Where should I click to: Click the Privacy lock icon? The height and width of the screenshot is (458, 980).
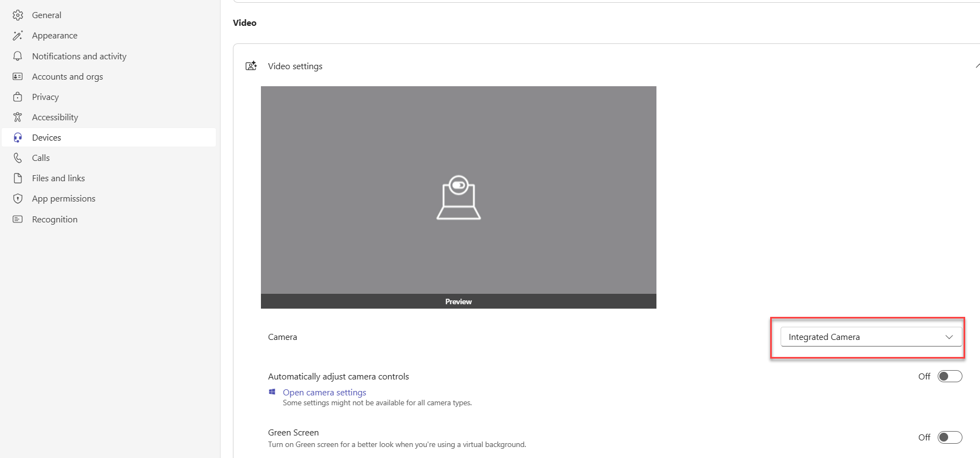point(18,97)
